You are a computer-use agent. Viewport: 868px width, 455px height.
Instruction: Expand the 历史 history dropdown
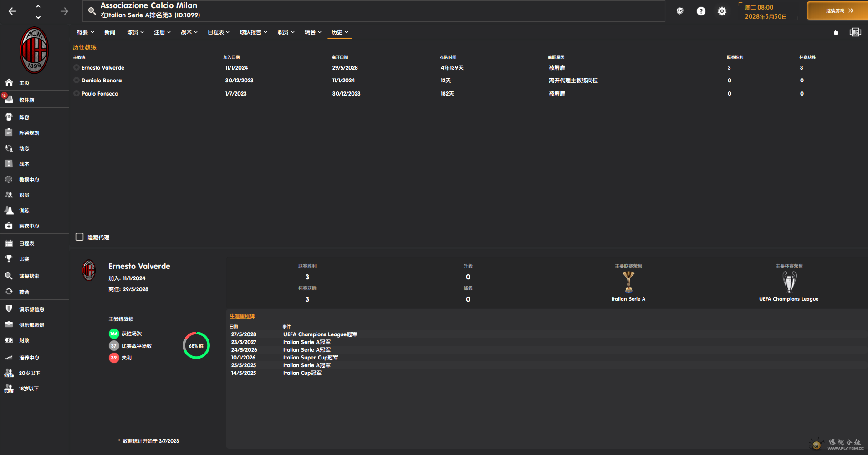coord(340,32)
